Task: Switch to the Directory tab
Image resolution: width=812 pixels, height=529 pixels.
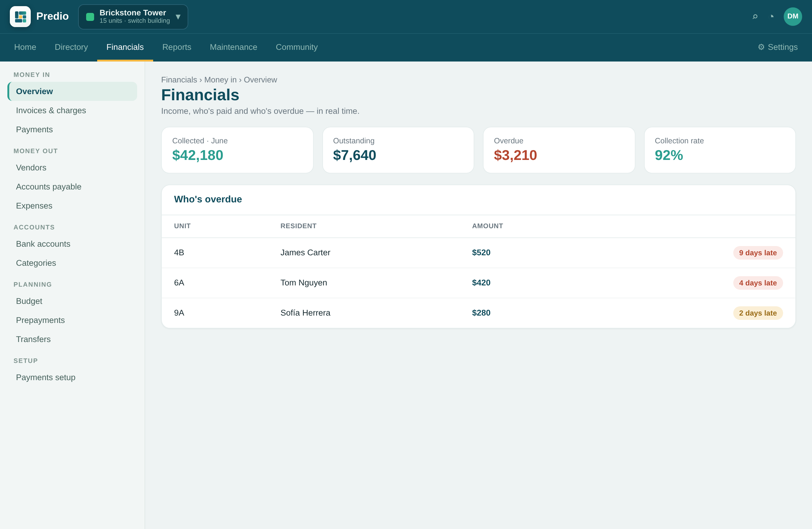Action: [71, 47]
